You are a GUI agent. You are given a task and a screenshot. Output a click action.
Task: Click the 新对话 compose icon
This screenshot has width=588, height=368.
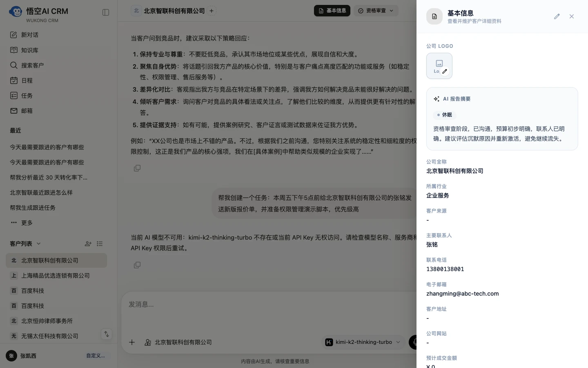point(14,35)
